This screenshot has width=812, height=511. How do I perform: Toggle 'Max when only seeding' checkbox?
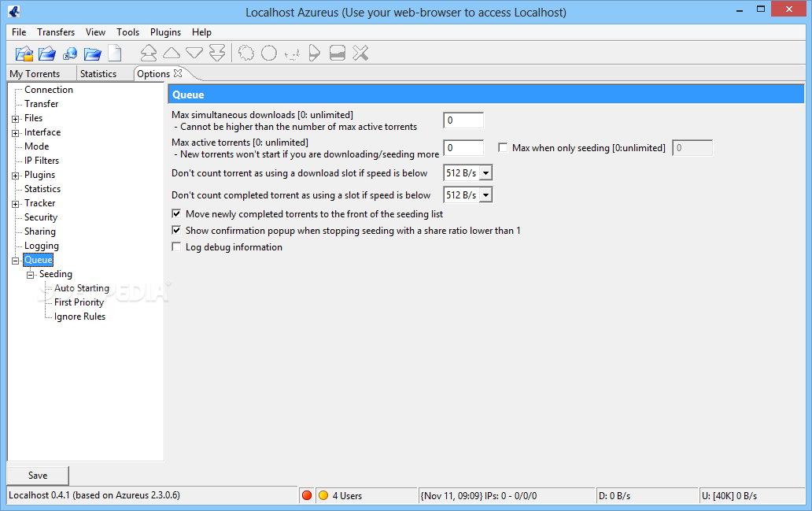(x=502, y=148)
